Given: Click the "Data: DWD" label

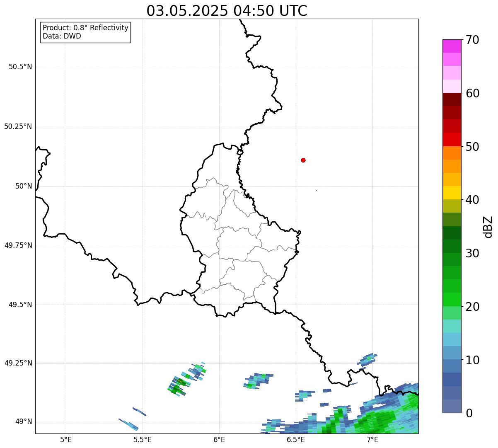Looking at the screenshot, I should [x=62, y=36].
